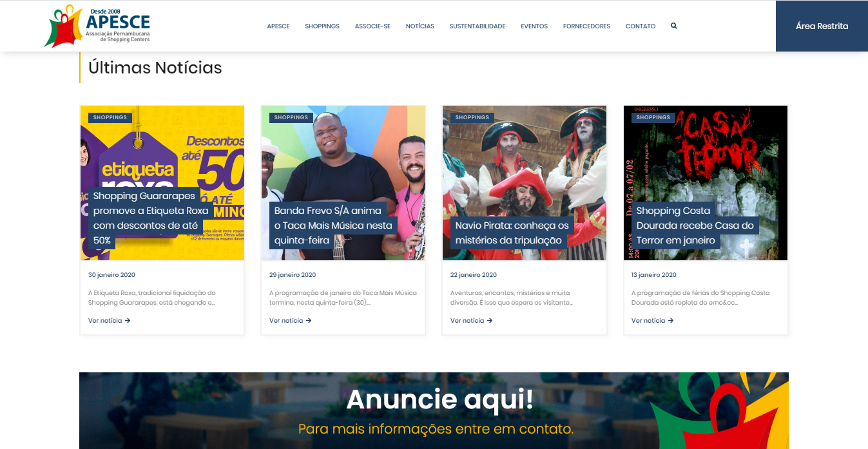This screenshot has height=449, width=868.
Task: Click the date '22 janeiro 2020'
Action: tap(474, 275)
